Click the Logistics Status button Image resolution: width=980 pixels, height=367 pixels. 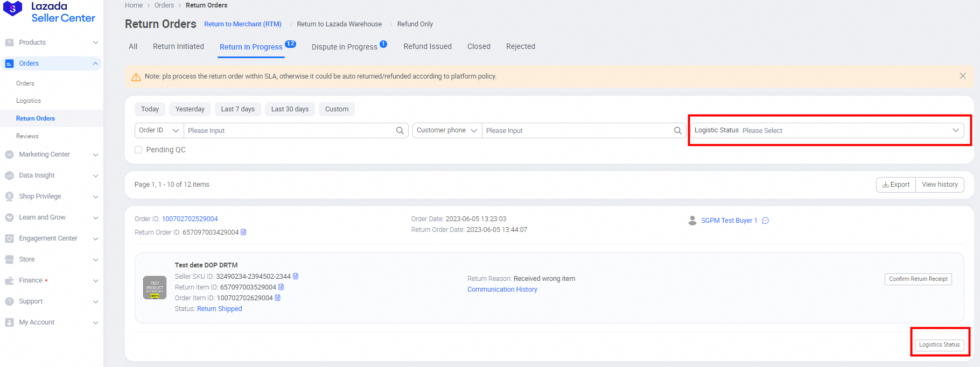click(939, 344)
